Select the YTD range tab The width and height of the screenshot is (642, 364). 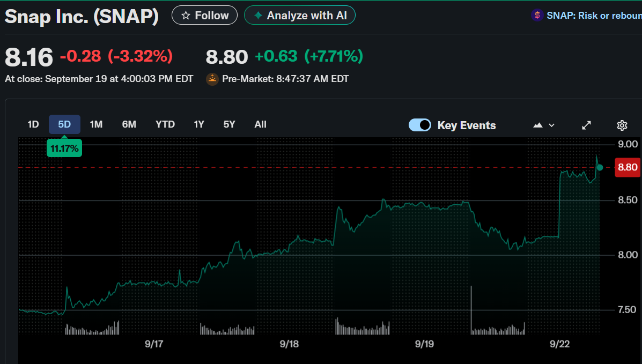click(x=165, y=124)
